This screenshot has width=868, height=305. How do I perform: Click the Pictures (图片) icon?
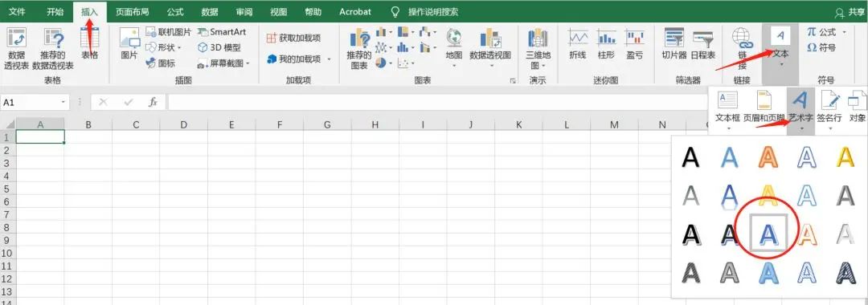(x=129, y=43)
